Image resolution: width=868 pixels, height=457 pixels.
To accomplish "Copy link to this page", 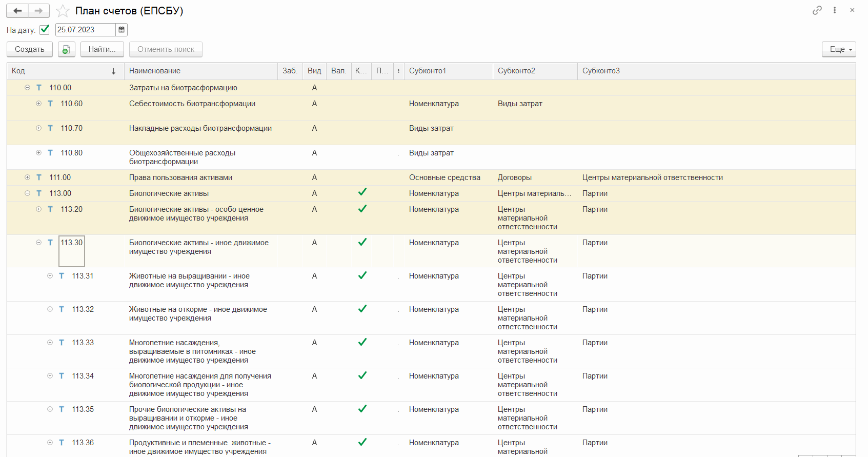I will click(817, 10).
